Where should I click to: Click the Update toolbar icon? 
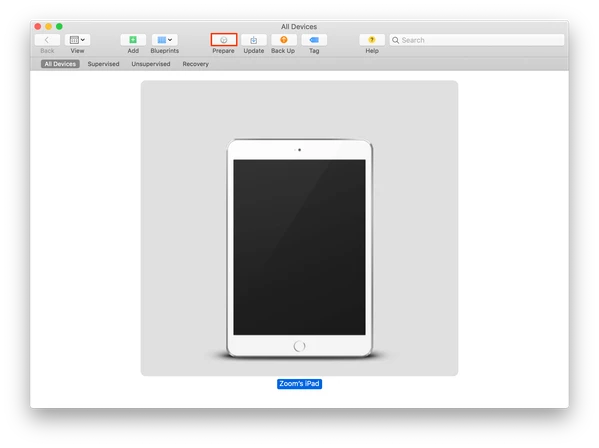click(x=254, y=40)
